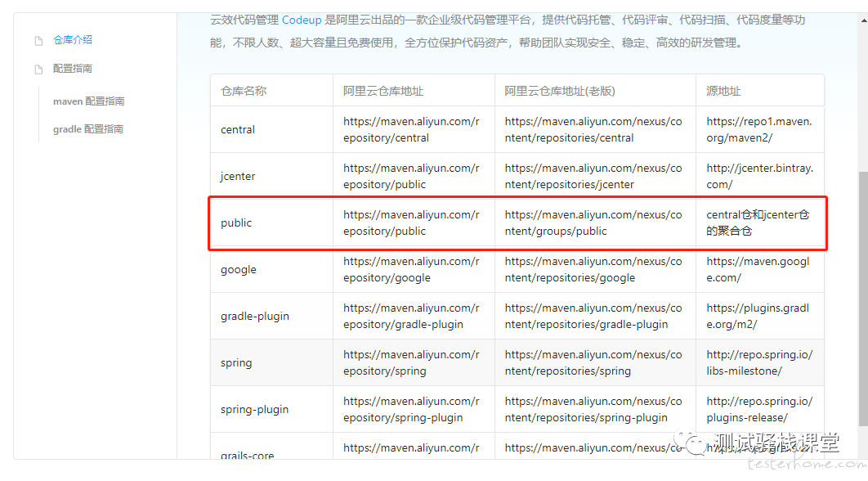Viewport: 868px width, 481px height.
Task: Select maven 配置指南 in the sidebar
Action: coord(88,101)
